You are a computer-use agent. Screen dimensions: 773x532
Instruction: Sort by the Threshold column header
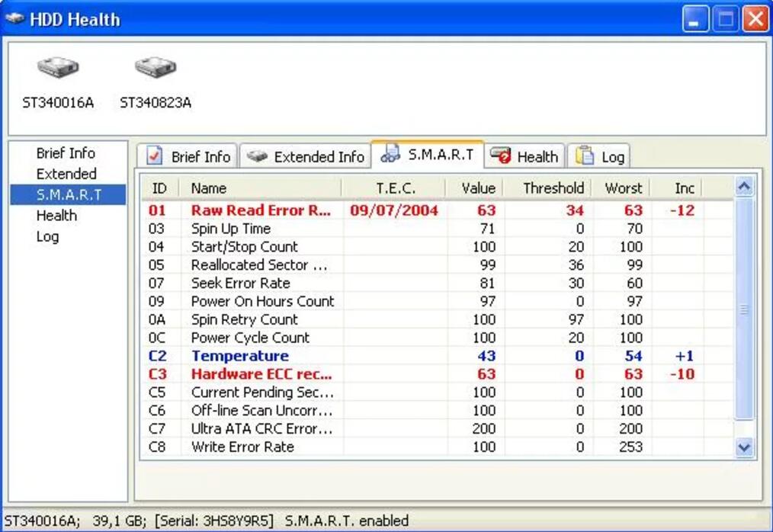[x=553, y=188]
